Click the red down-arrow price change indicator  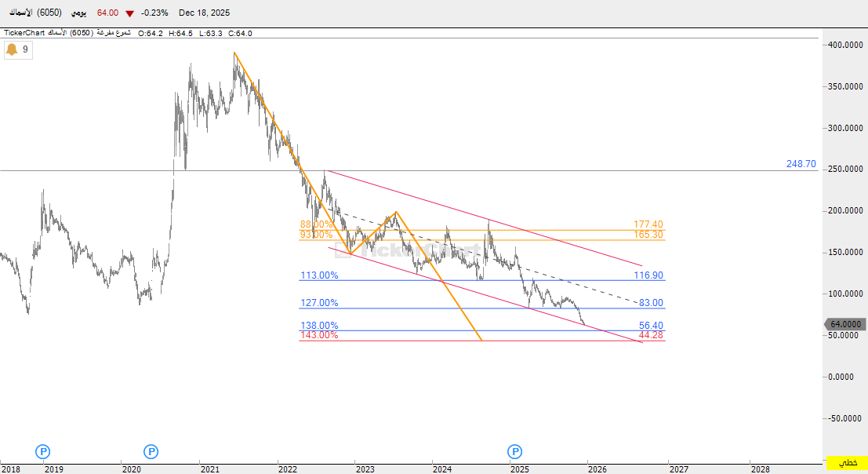tap(129, 13)
